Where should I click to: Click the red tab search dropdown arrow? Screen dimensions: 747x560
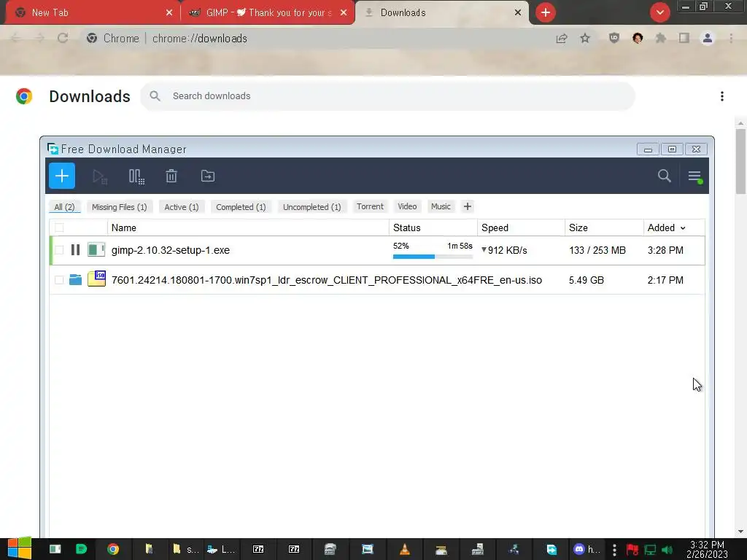click(x=659, y=12)
